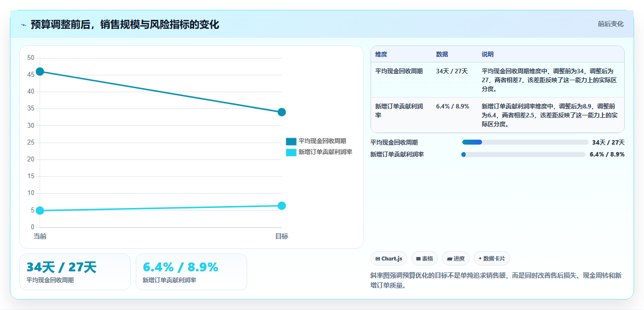The width and height of the screenshot is (644, 310).
Task: Click the 进度 tag chip
Action: (455, 258)
